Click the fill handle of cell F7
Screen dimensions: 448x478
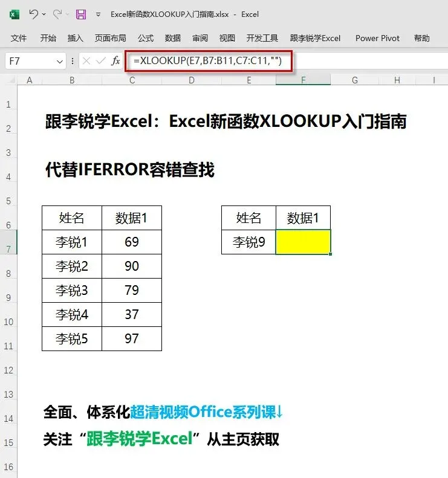click(x=330, y=254)
